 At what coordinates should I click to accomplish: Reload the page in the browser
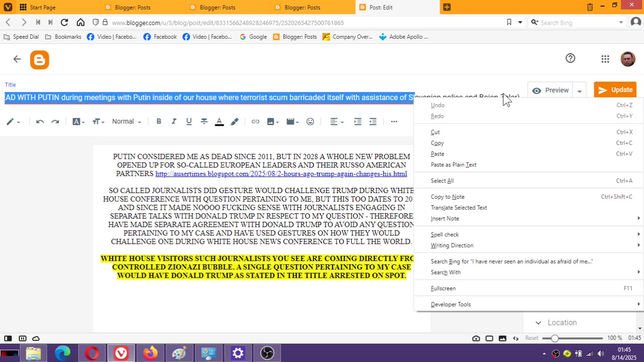(64, 23)
